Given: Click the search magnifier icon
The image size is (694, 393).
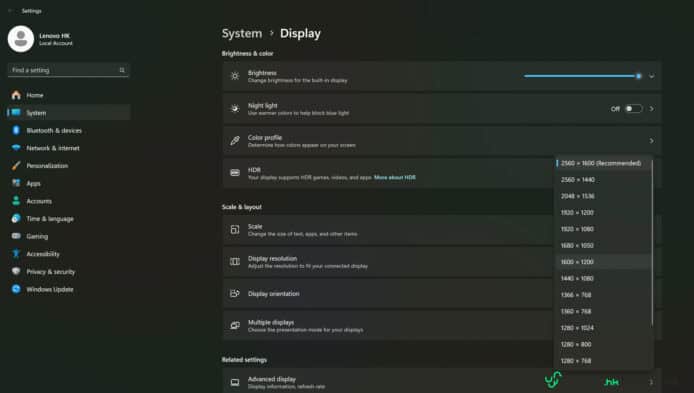Looking at the screenshot, I should (122, 70).
